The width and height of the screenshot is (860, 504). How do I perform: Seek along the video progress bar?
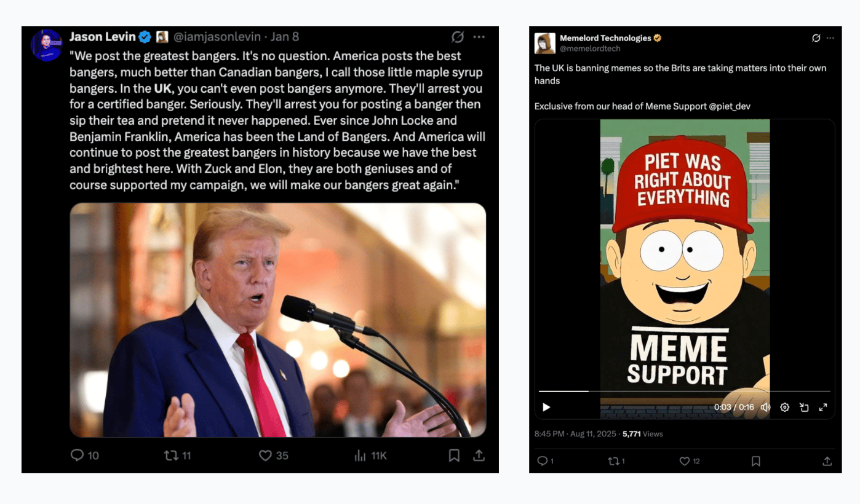click(x=685, y=391)
